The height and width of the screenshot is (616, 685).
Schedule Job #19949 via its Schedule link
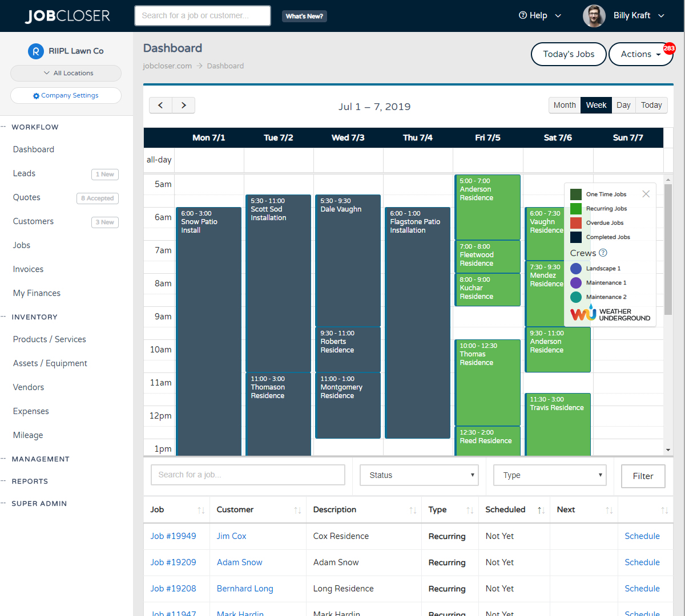642,536
